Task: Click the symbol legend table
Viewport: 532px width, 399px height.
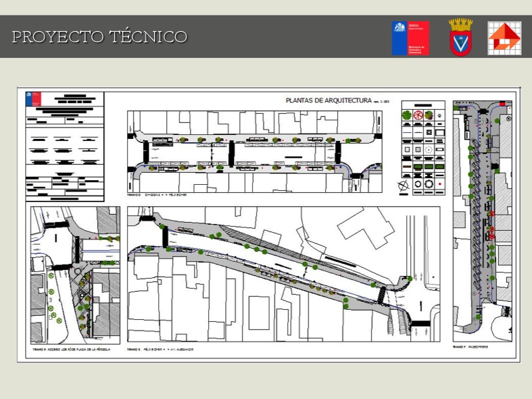Action: [x=422, y=148]
